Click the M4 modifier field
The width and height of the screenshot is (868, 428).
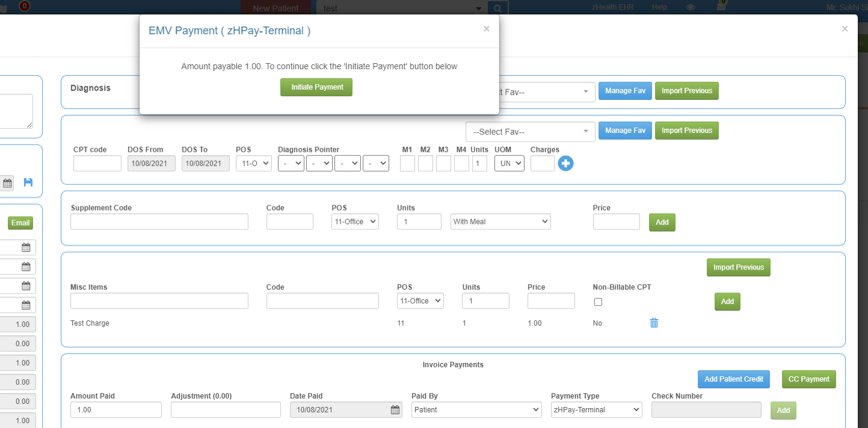coord(461,163)
